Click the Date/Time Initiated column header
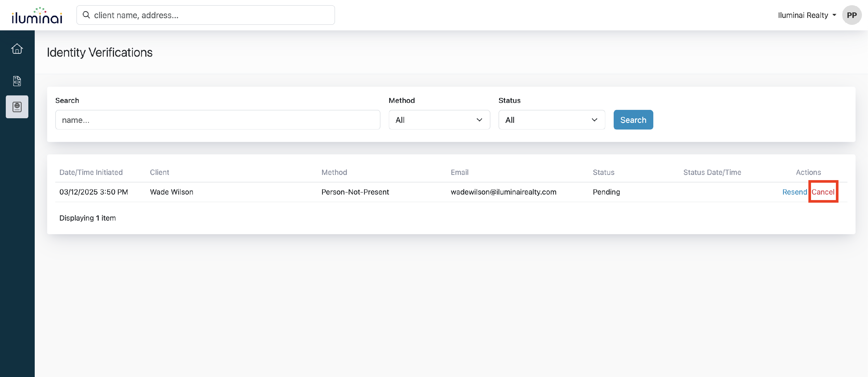The width and height of the screenshot is (868, 377). coord(91,172)
